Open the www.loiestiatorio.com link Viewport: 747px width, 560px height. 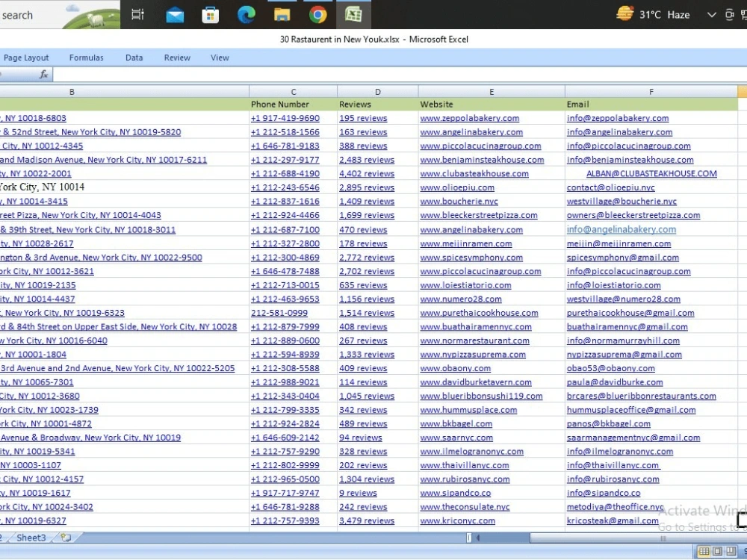[465, 285]
